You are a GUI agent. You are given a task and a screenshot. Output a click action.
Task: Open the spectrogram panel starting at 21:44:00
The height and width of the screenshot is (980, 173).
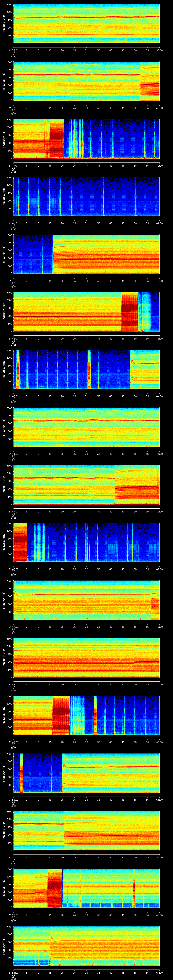[x=86, y=427]
